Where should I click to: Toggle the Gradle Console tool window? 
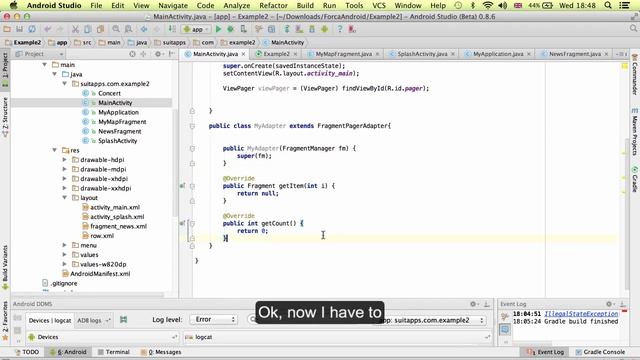coord(600,352)
